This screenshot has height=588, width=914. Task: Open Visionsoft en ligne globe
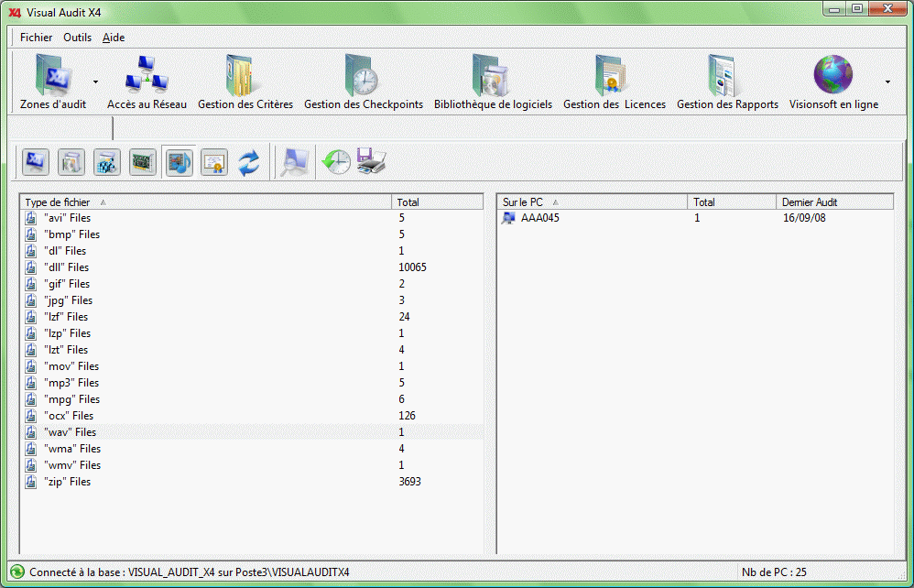tap(833, 82)
